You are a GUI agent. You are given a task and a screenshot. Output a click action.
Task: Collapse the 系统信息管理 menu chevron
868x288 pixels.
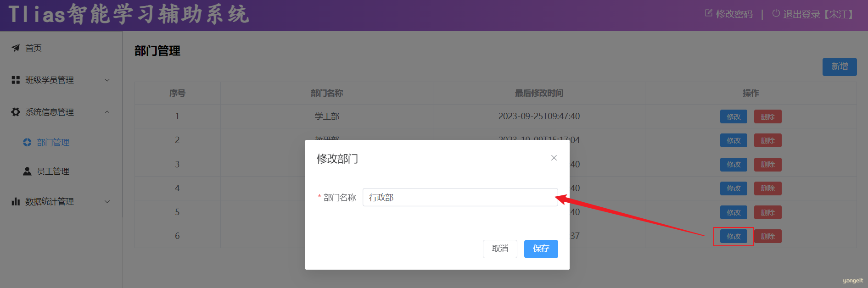point(107,112)
